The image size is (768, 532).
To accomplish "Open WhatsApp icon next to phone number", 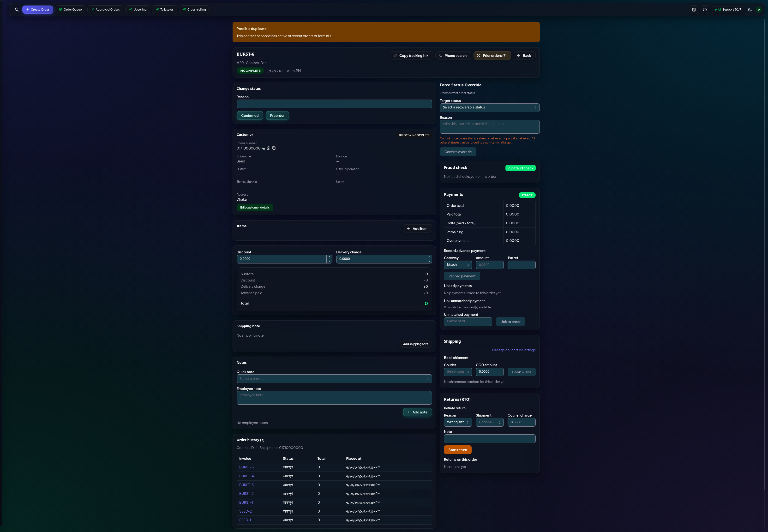I will coord(268,148).
